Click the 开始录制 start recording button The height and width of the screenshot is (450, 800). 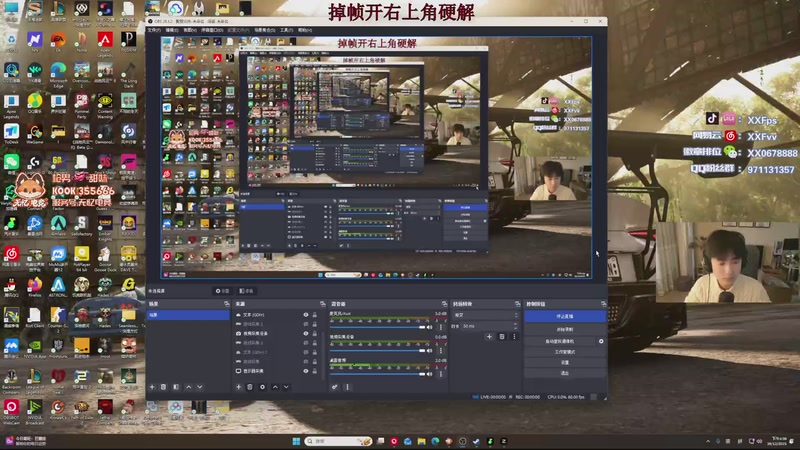click(565, 330)
